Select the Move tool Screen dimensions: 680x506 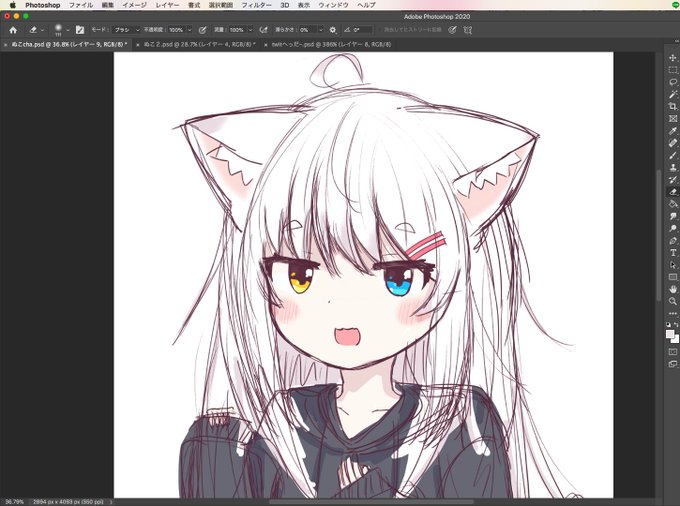[673, 58]
